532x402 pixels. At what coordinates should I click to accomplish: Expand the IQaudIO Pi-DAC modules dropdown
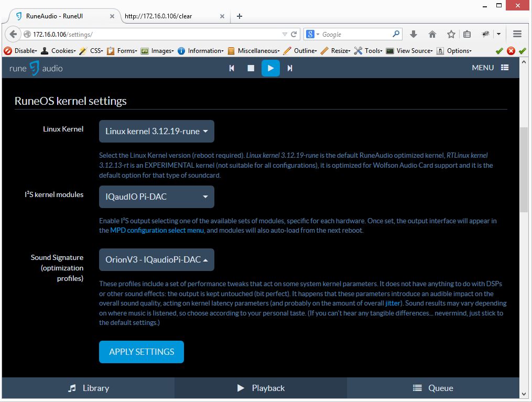point(156,197)
